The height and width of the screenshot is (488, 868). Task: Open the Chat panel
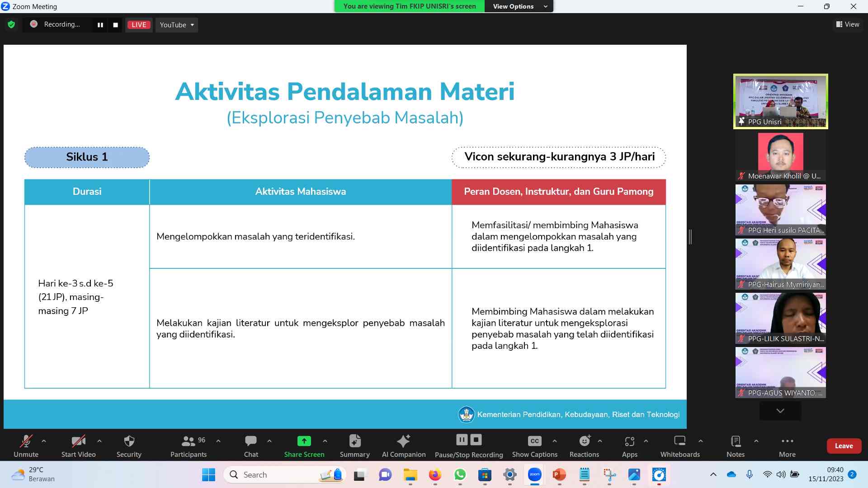pos(251,446)
